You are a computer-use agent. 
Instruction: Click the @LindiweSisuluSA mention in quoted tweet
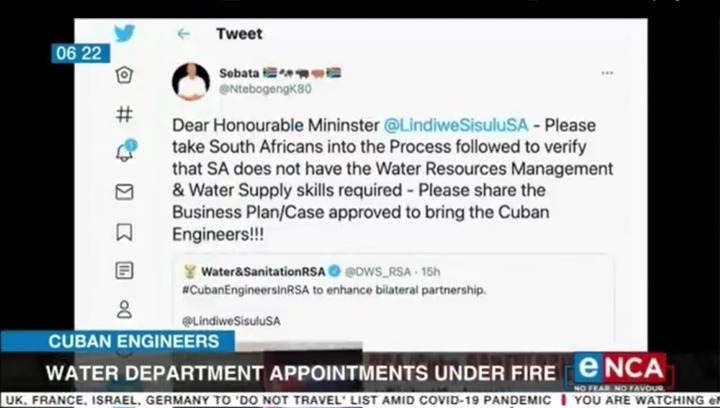click(231, 321)
